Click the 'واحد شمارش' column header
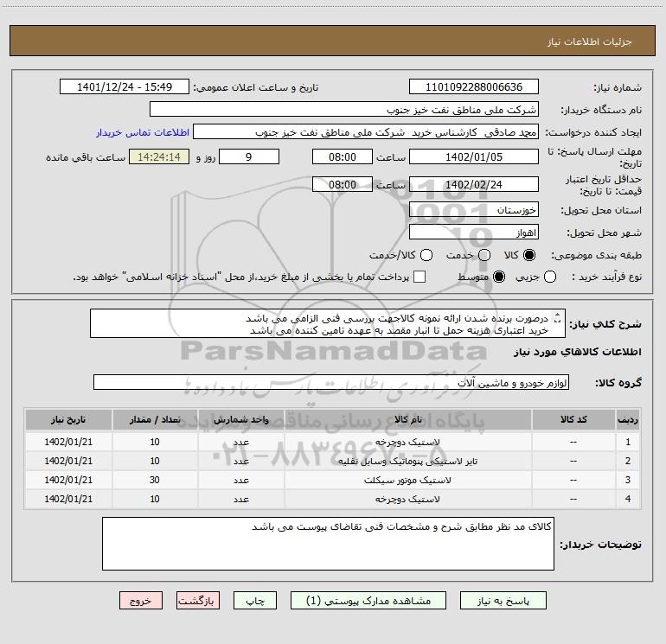The width and height of the screenshot is (666, 644). click(240, 419)
